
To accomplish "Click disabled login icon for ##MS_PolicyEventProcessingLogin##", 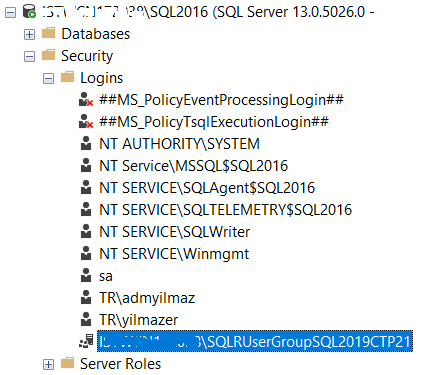I will pos(86,99).
